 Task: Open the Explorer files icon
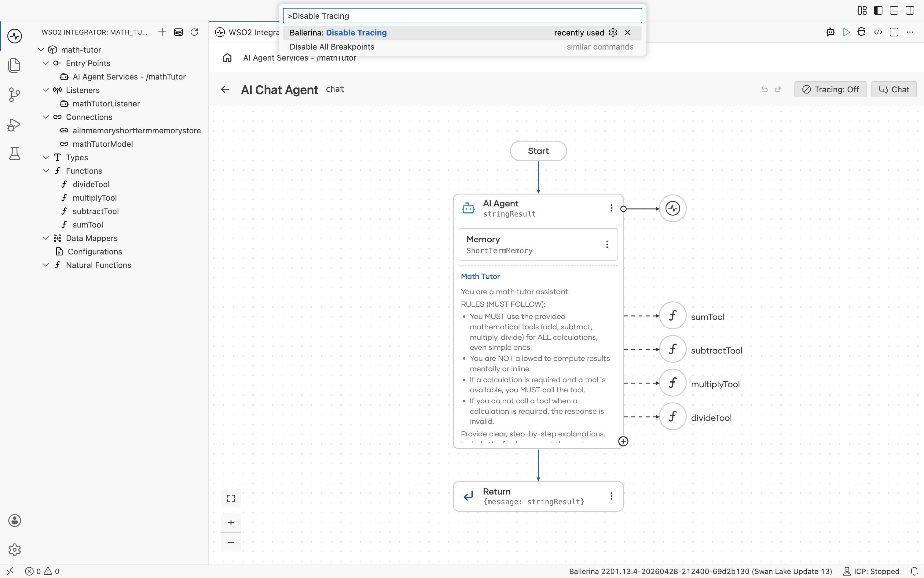[14, 65]
